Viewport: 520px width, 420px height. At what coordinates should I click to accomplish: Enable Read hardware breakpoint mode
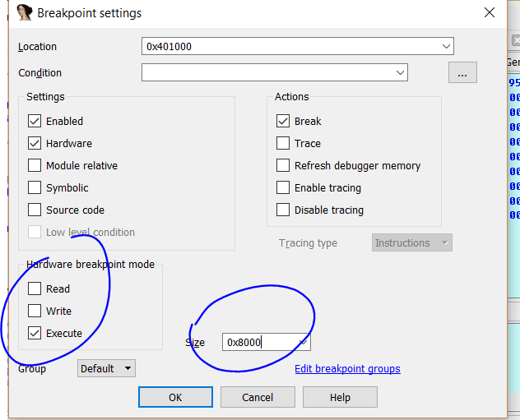35,288
